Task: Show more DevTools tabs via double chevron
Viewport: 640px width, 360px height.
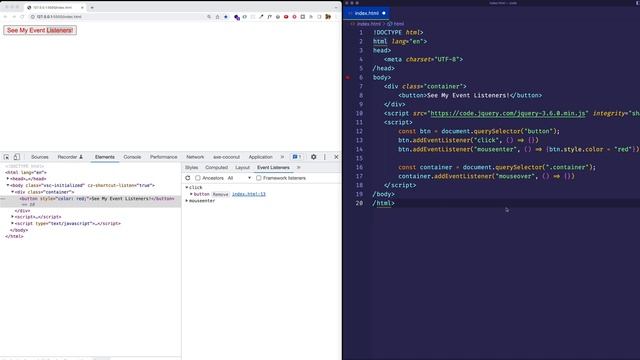Action: tap(282, 157)
